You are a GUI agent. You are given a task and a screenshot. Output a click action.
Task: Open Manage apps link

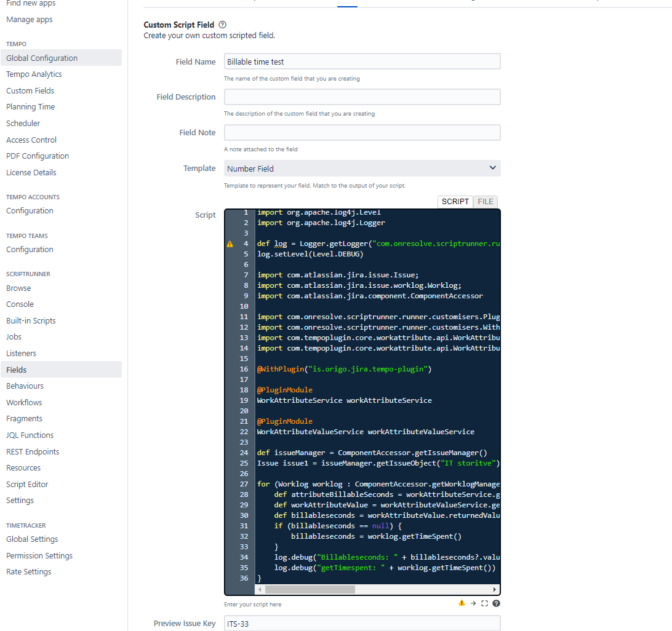point(30,20)
